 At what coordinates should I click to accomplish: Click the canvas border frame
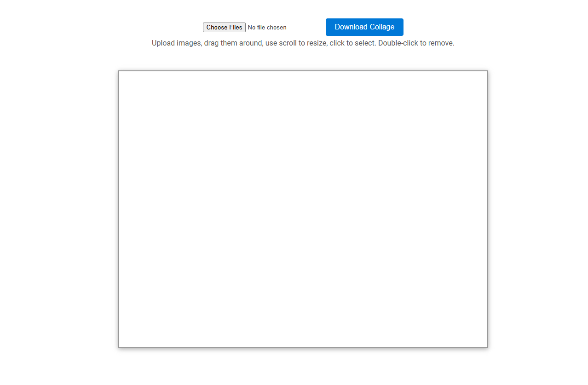tap(119, 209)
